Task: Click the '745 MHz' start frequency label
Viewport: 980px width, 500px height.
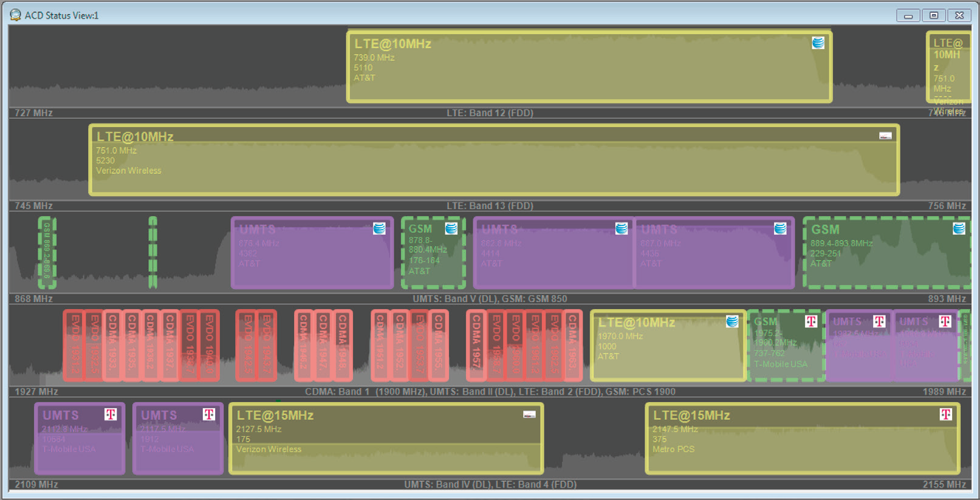Action: pyautogui.click(x=33, y=206)
